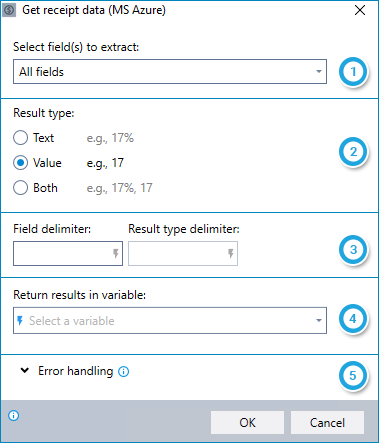Click the info icon next to Error handling
The width and height of the screenshot is (379, 443).
124,371
